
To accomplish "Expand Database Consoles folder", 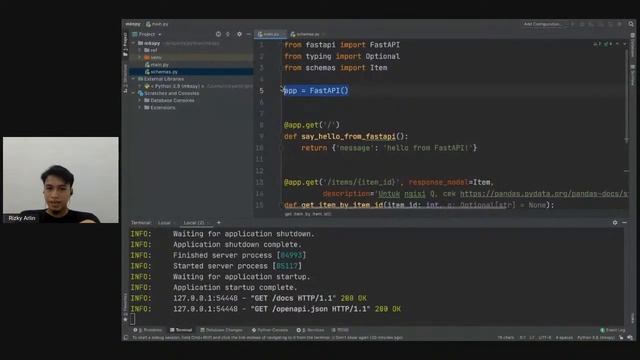I will [x=140, y=100].
